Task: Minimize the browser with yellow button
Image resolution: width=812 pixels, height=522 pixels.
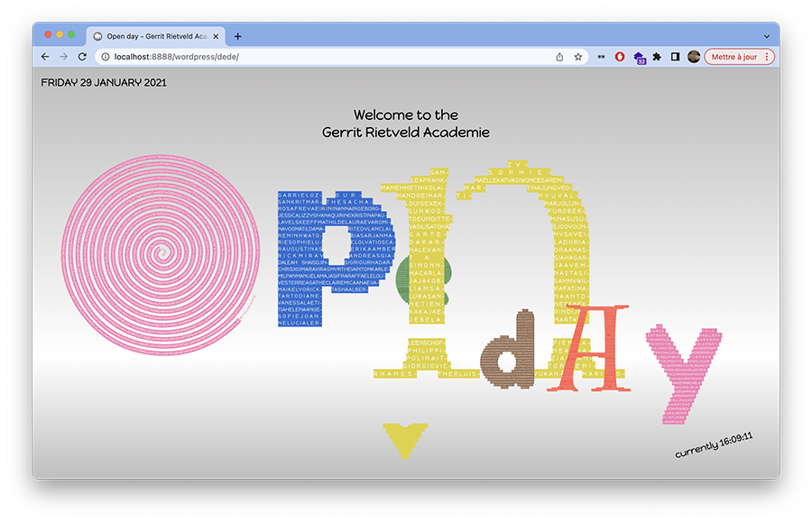Action: [x=60, y=34]
